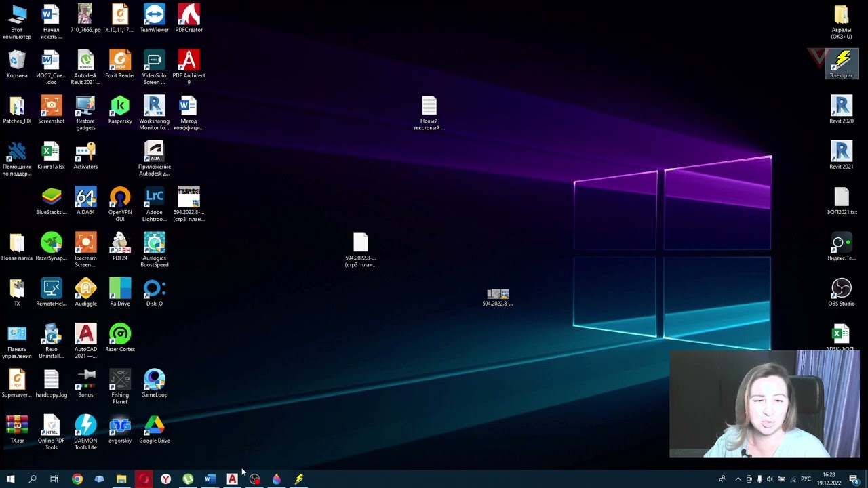Select the Fishing Planet game shortcut
Image resolution: width=868 pixels, height=488 pixels.
pyautogui.click(x=120, y=386)
